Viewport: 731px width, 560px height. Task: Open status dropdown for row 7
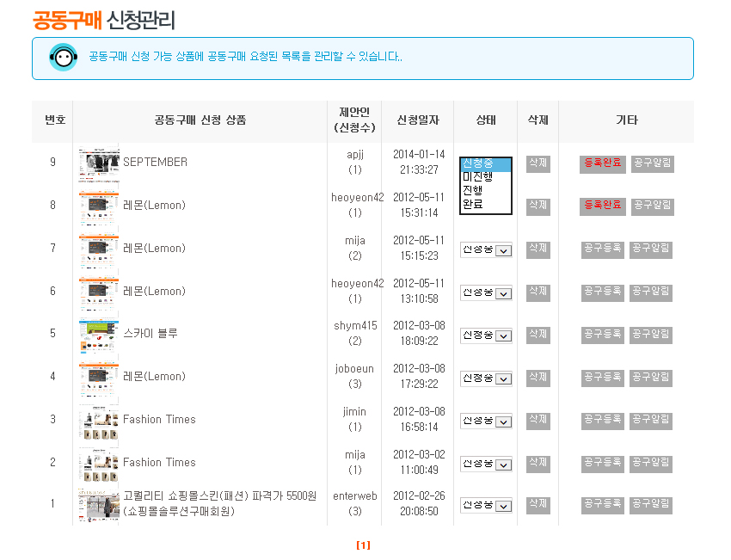tap(486, 249)
